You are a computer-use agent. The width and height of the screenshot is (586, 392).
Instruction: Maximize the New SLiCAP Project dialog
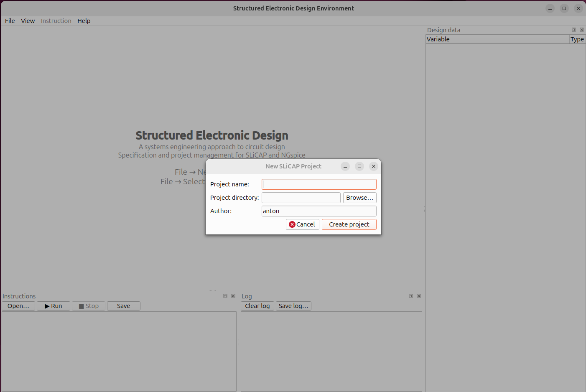[x=359, y=166]
